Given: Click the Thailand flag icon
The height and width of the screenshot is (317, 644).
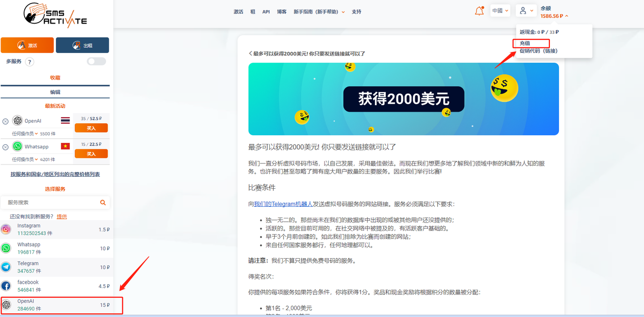Looking at the screenshot, I should coord(65,121).
